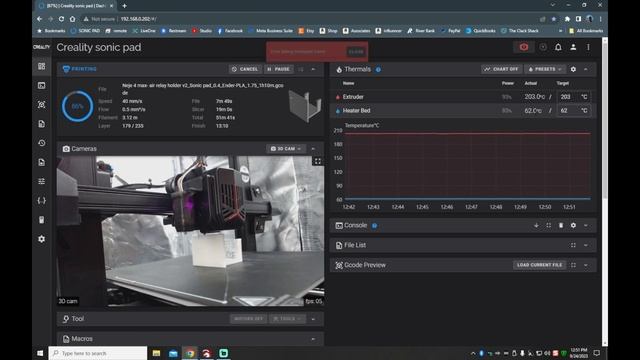Click the Console info icon
Image resolution: width=640 pixels, height=360 pixels.
(x=374, y=225)
